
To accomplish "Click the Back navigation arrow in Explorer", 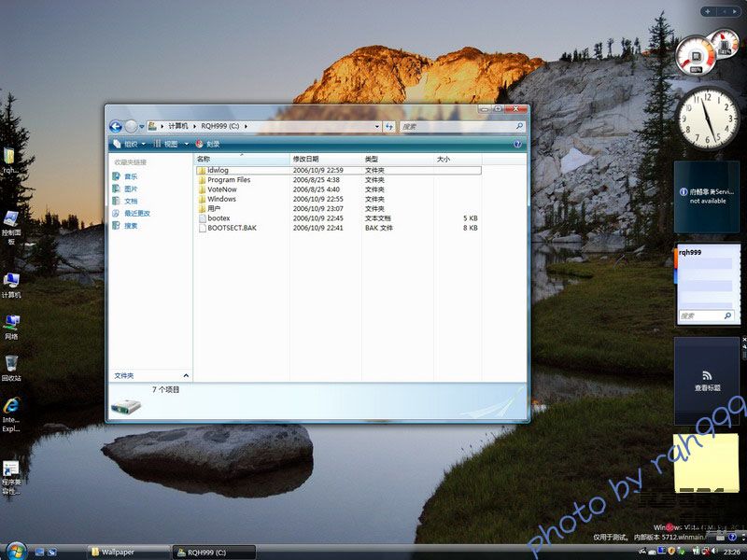I will coord(116,126).
